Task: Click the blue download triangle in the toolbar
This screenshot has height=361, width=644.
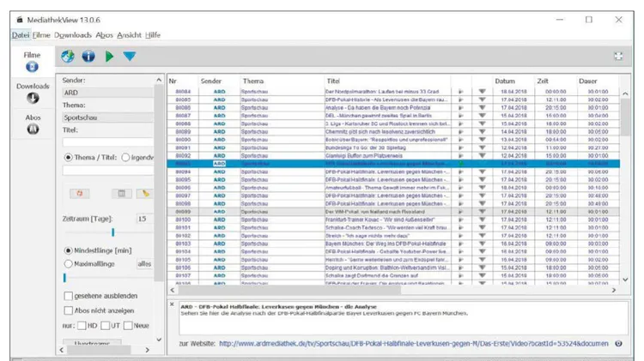Action: 130,57
